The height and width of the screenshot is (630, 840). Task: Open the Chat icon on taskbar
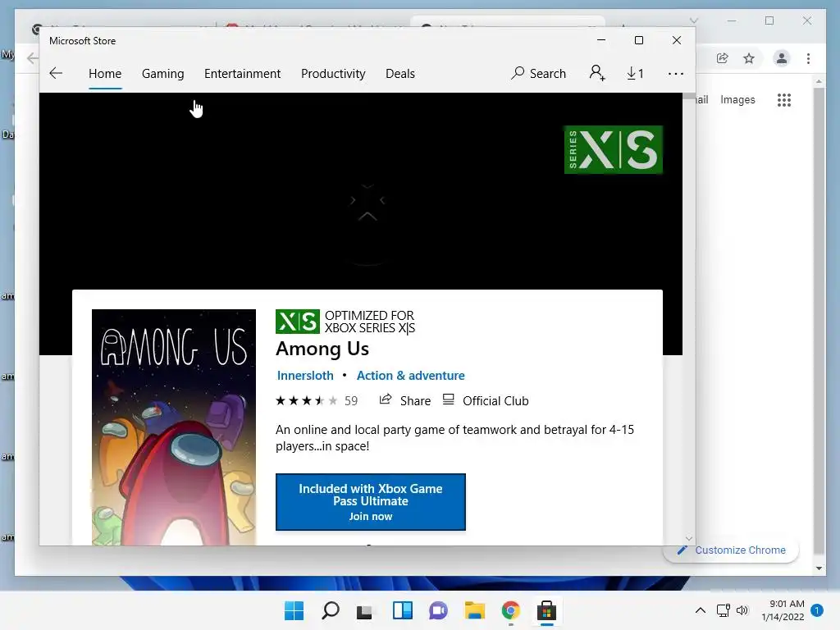pyautogui.click(x=438, y=610)
